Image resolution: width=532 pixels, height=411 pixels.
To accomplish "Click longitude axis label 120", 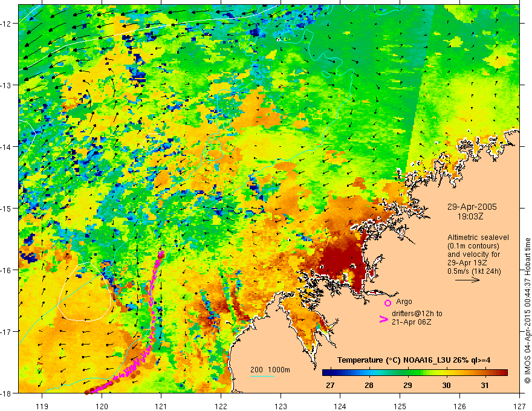I will [x=102, y=406].
